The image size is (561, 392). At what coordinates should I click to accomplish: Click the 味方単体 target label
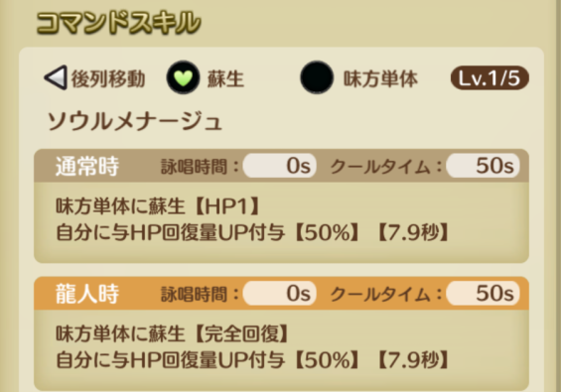pyautogui.click(x=380, y=78)
